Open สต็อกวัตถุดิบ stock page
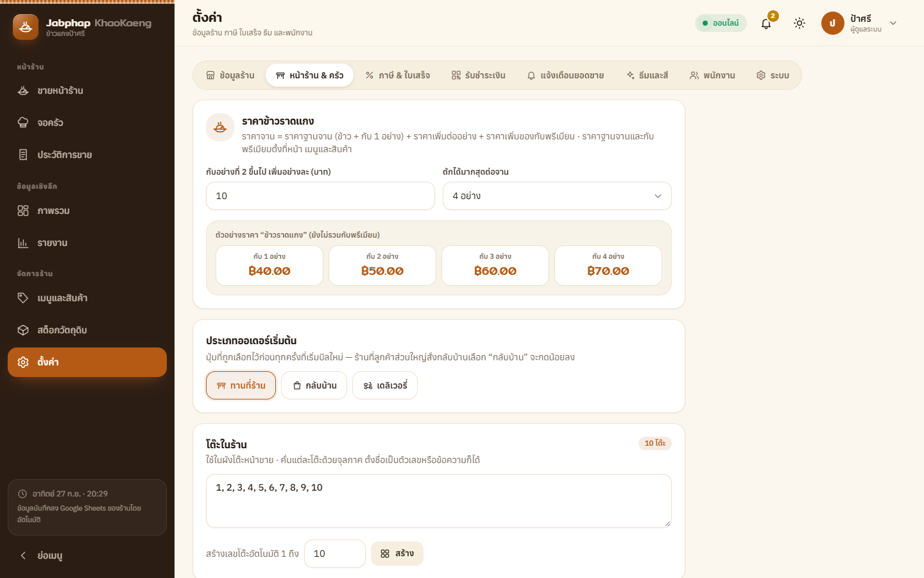 [87, 330]
